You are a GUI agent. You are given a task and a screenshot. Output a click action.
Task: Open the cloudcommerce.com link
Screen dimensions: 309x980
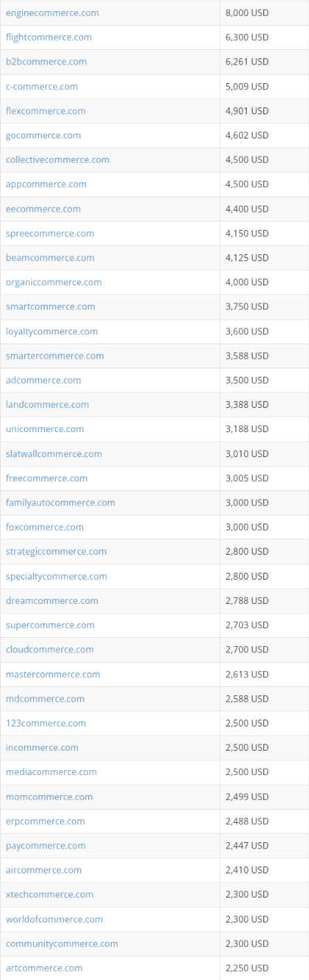point(49,649)
